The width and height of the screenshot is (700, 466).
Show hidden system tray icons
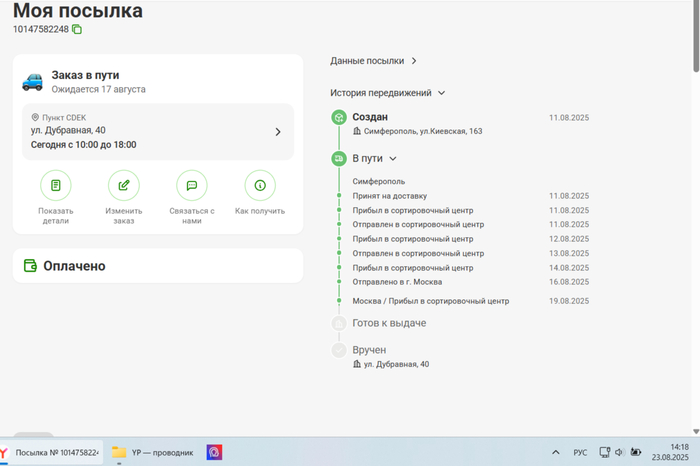(556, 452)
